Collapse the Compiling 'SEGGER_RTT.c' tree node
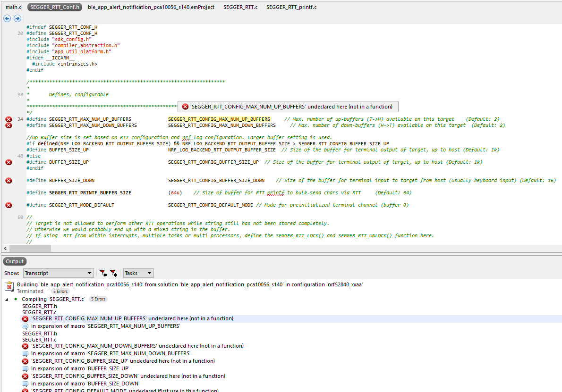The width and height of the screenshot is (562, 392). coord(7,299)
